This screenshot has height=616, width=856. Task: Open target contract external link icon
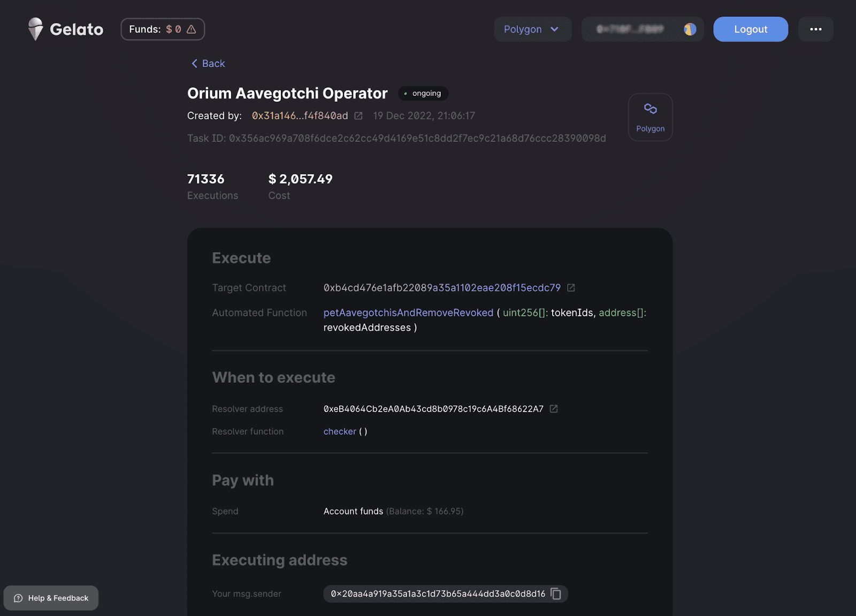[x=571, y=288]
